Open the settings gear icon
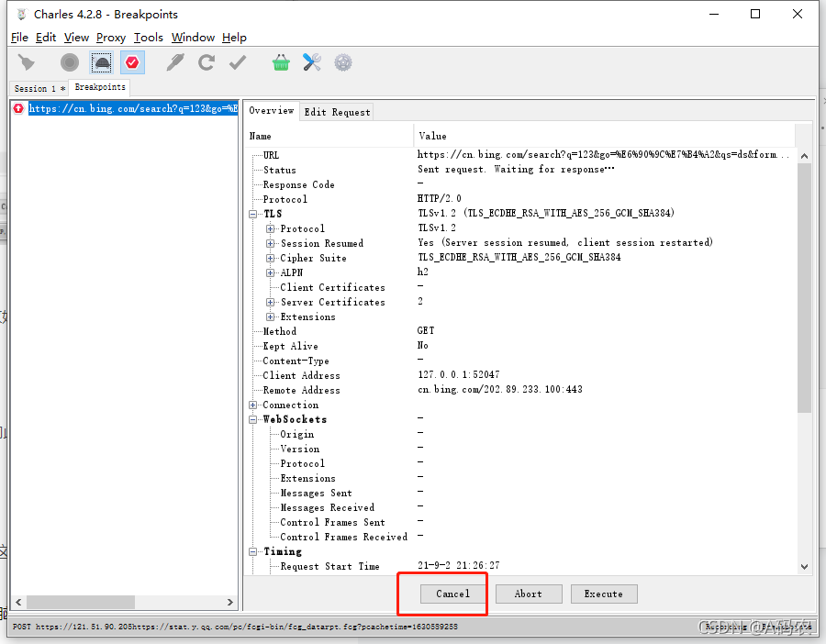The height and width of the screenshot is (644, 826). point(343,62)
